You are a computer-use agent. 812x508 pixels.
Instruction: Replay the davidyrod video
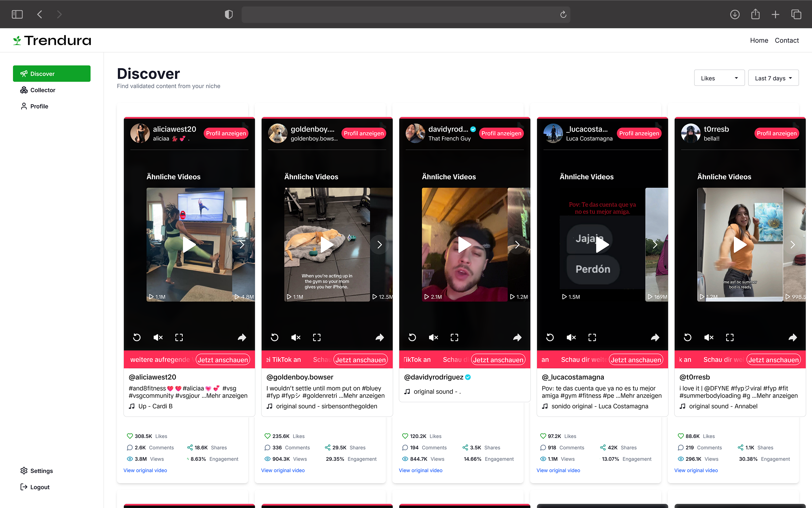[x=412, y=337]
